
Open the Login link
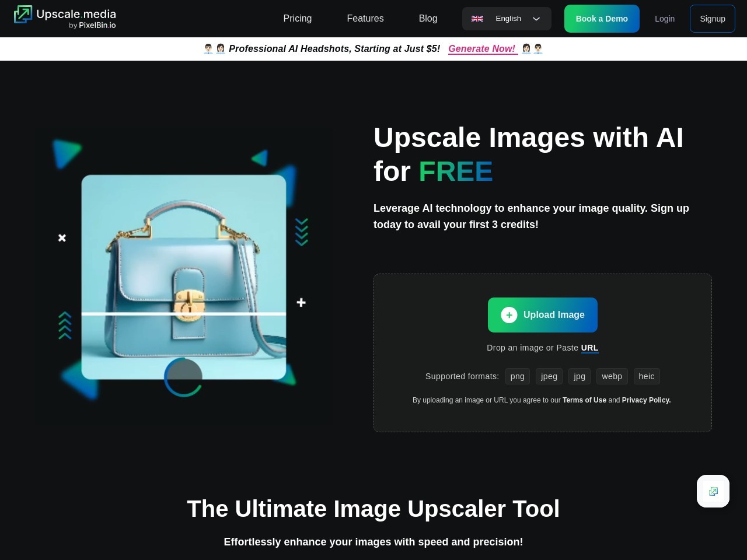point(664,19)
